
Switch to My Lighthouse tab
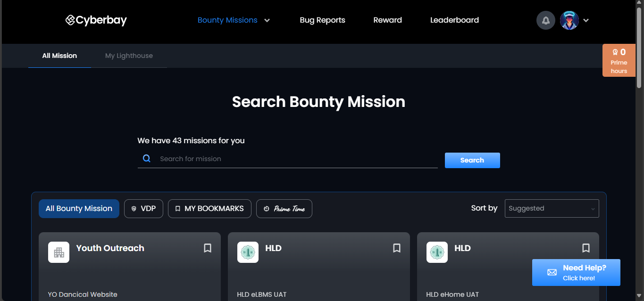129,56
